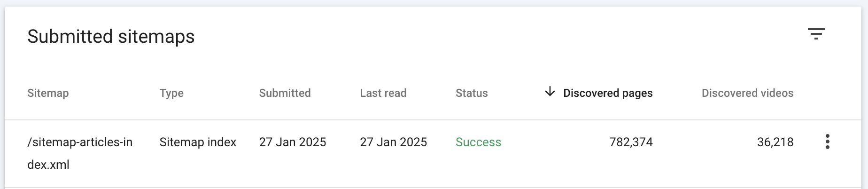
Task: Sort by the Sitemap column header
Action: point(48,93)
